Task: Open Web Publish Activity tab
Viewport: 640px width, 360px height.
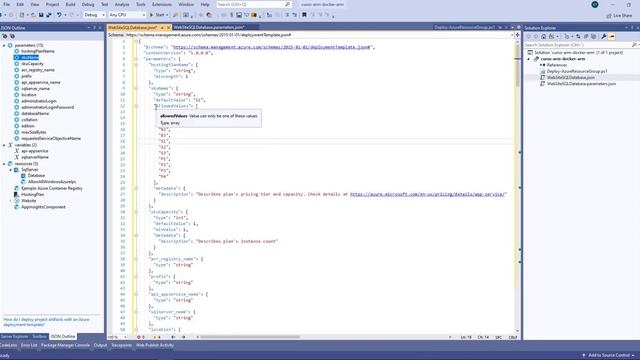Action: pos(155,345)
